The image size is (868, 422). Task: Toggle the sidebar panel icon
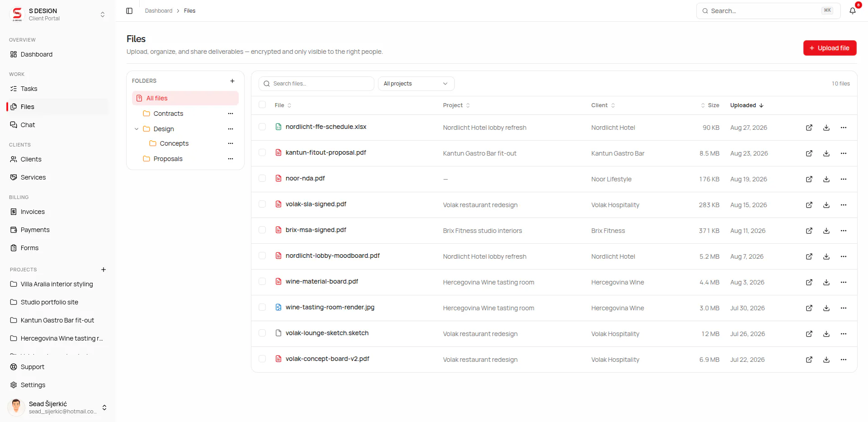point(129,11)
